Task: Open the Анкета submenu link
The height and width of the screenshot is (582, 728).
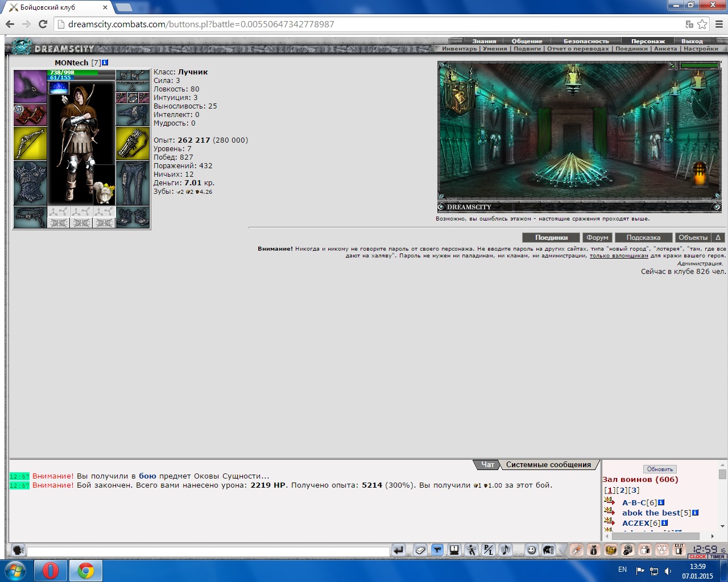Action: 665,49
